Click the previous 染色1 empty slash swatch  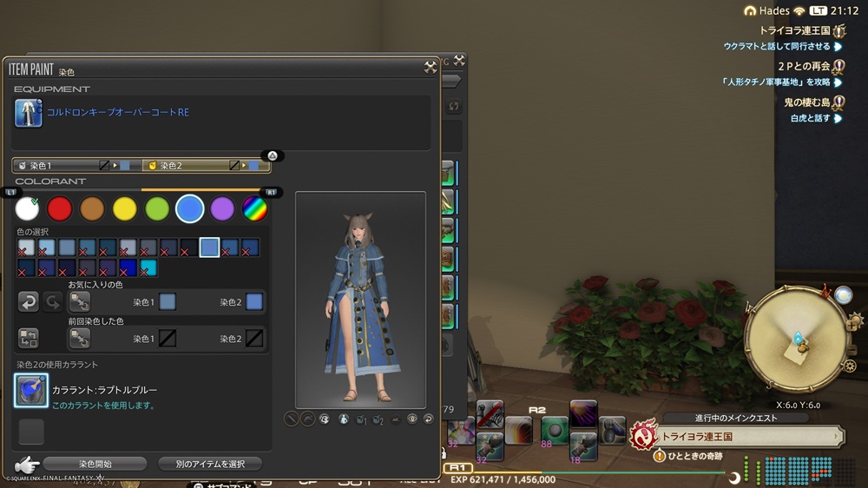click(168, 339)
